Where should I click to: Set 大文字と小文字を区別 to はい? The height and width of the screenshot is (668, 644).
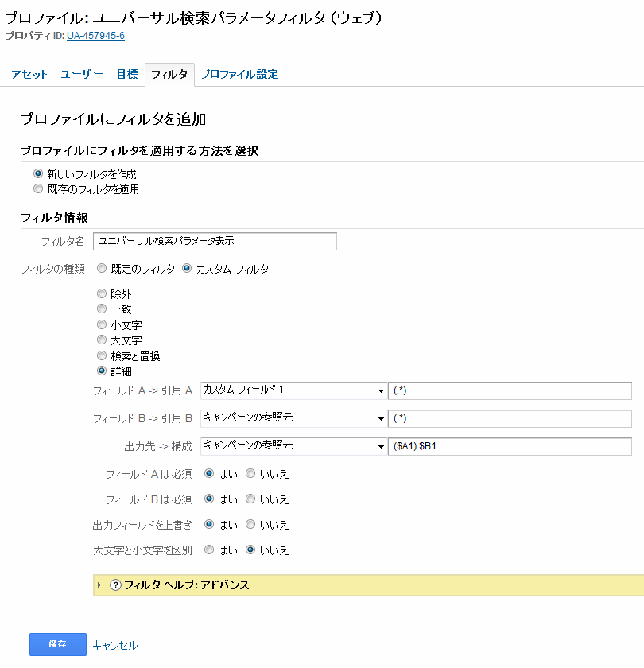pyautogui.click(x=209, y=550)
